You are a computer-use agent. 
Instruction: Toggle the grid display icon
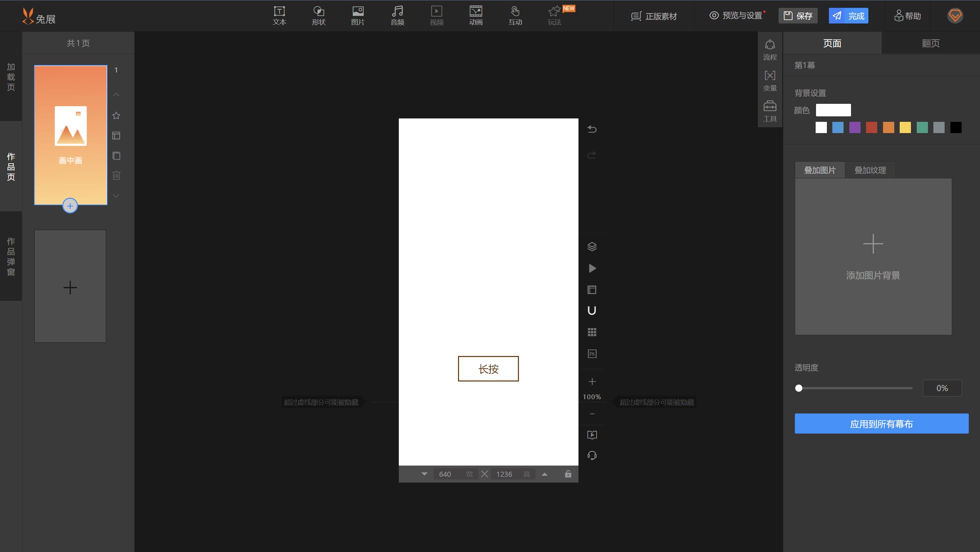pos(592,332)
